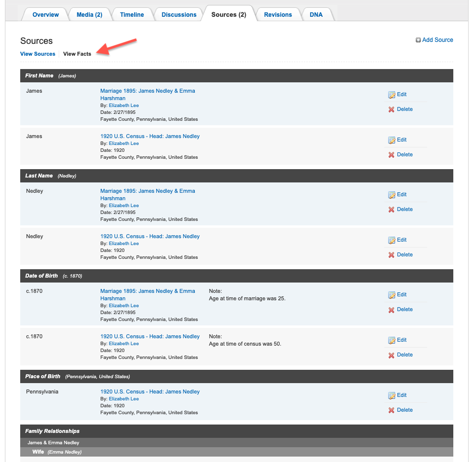
Task: Select the Revisions tab
Action: point(278,15)
